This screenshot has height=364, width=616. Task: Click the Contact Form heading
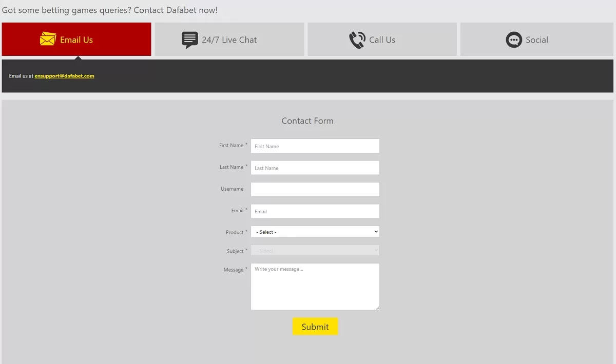(307, 121)
